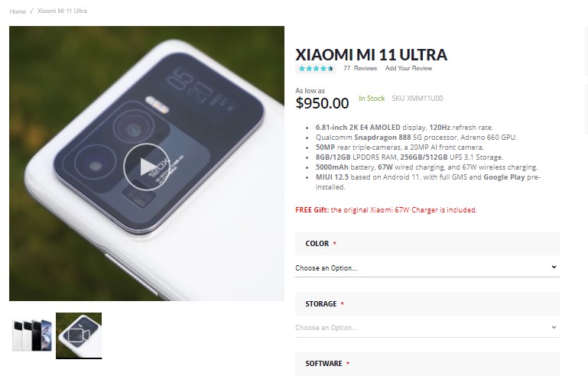
Task: Click the Color dropdown chevron arrow
Action: [554, 267]
